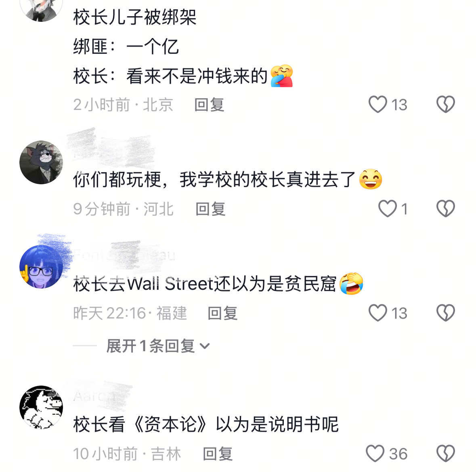The height and width of the screenshot is (472, 476).
Task: Reply to the 北京 comment
Action: pyautogui.click(x=209, y=105)
